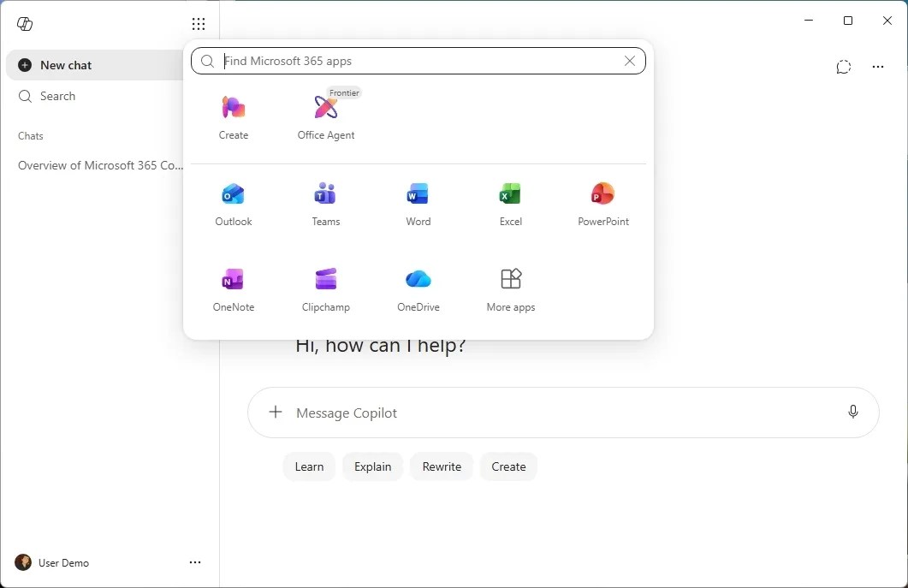
Task: Maximize the Copilot window
Action: 848,21
